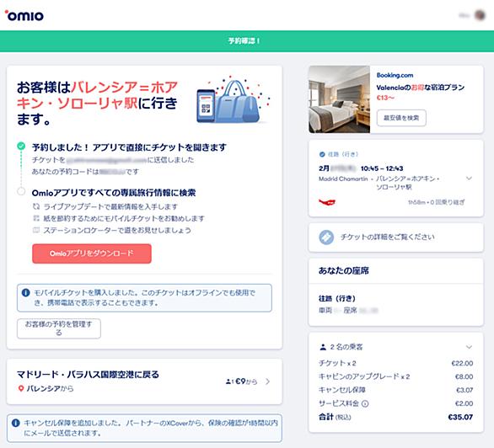
Task: Click the mobile ticket icon beside 紙を節約
Action: [x=36, y=218]
